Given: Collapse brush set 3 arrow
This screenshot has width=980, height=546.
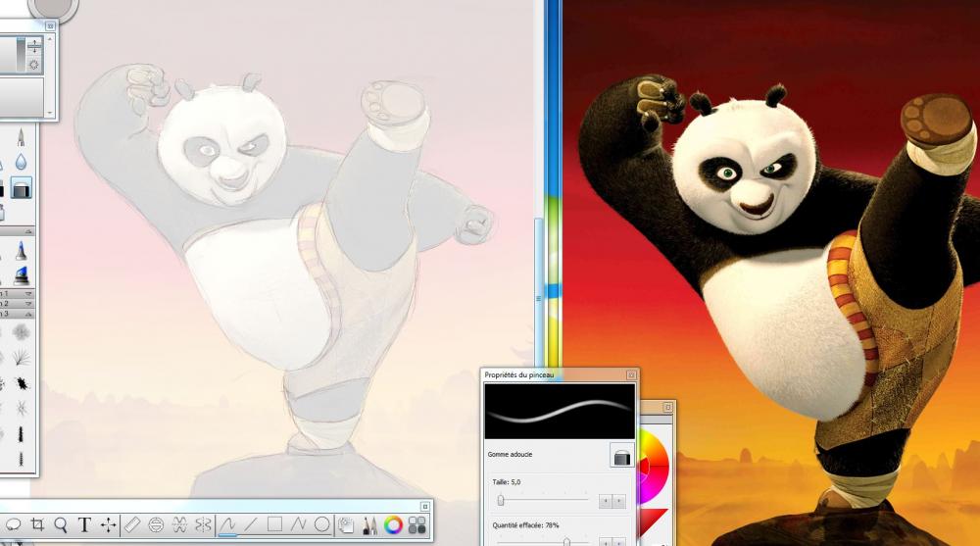Looking at the screenshot, I should point(28,314).
